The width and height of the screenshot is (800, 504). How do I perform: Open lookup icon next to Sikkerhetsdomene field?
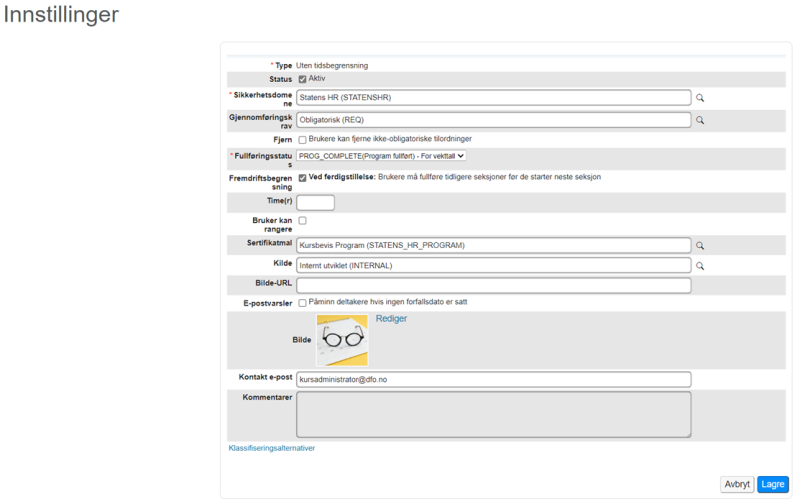click(700, 98)
